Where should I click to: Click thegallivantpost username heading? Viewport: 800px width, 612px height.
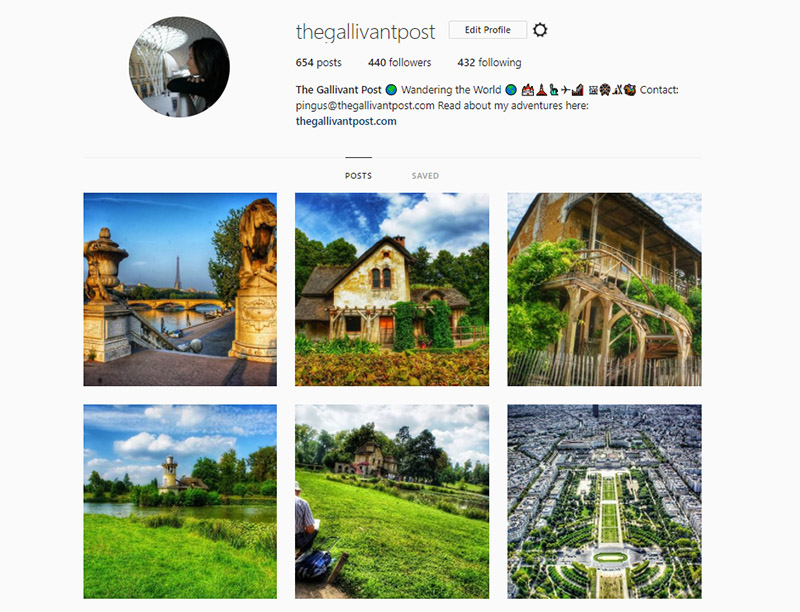[x=365, y=32]
